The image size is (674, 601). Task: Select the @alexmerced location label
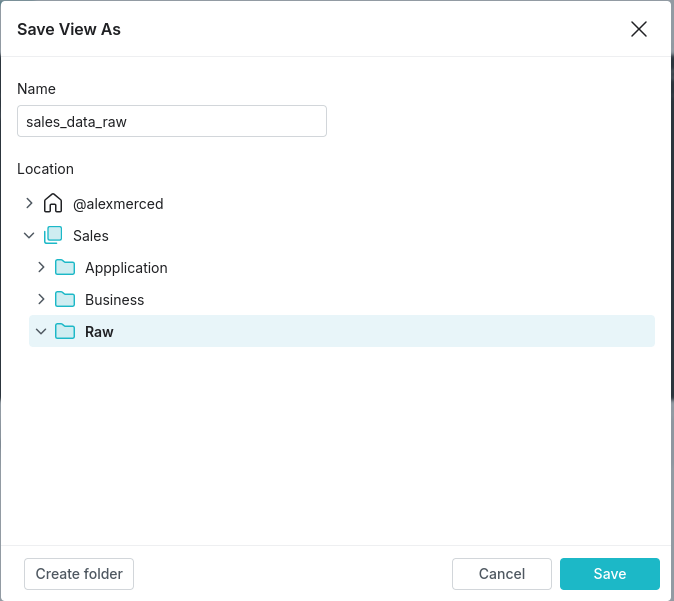118,204
